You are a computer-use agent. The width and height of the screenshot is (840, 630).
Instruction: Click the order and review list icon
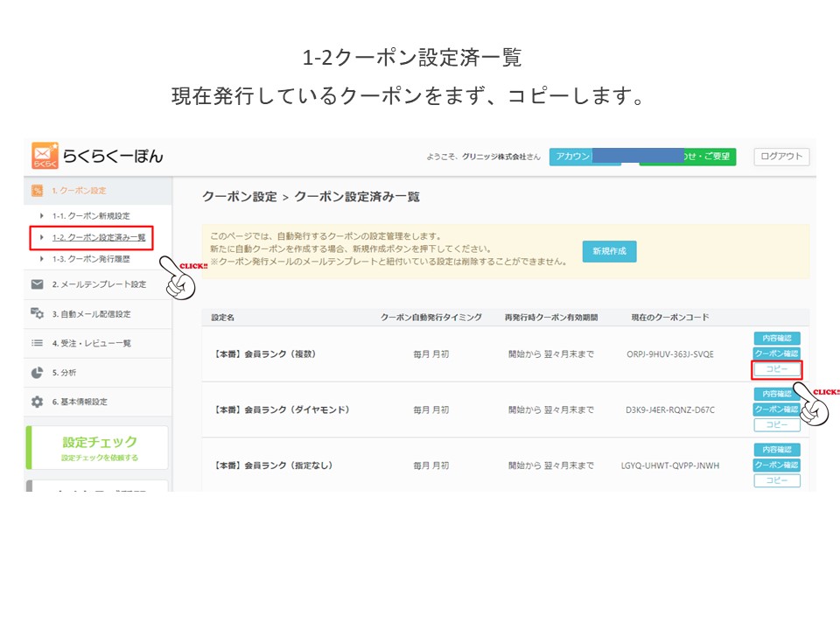pos(37,344)
